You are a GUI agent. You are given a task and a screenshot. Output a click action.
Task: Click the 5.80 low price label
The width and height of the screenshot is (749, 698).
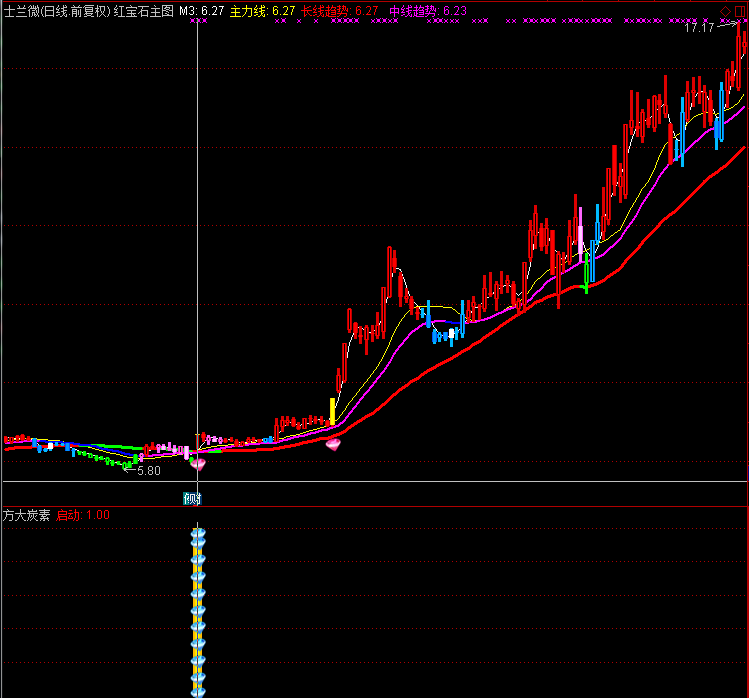148,470
